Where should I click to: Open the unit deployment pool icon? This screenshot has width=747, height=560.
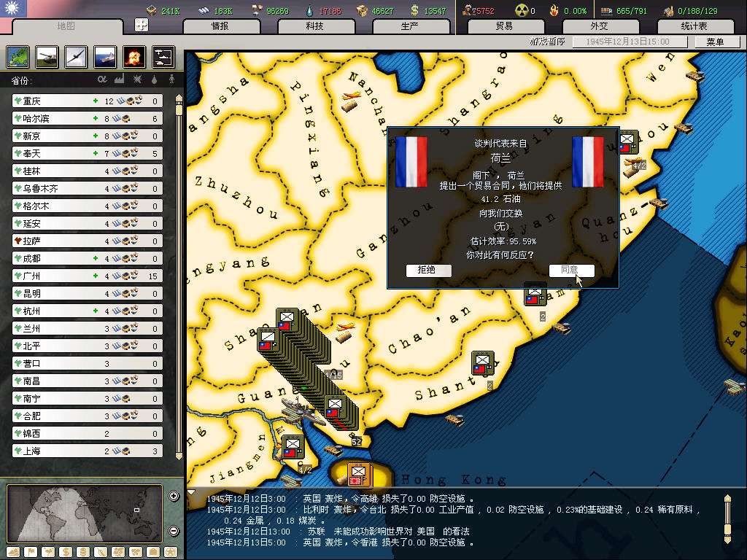(x=163, y=57)
